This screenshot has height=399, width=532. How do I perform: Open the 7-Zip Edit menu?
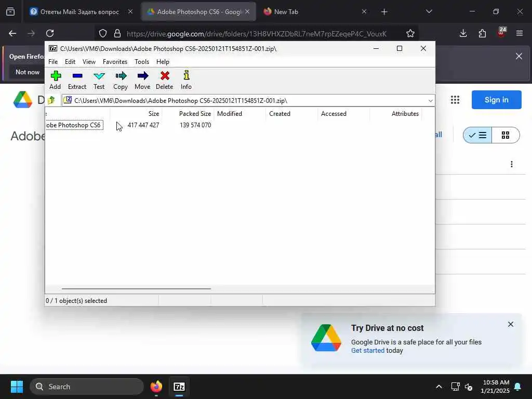(x=70, y=62)
